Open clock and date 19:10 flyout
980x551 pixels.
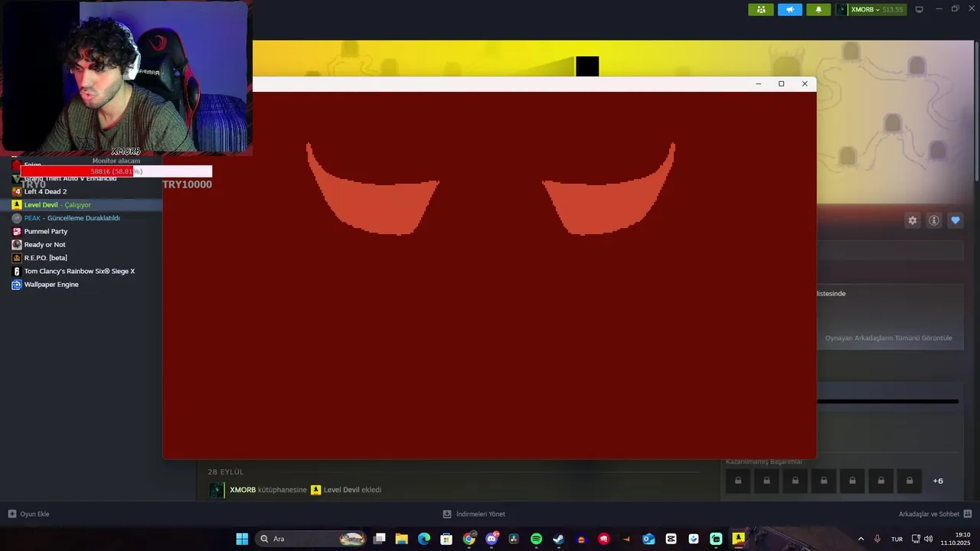pos(955,539)
